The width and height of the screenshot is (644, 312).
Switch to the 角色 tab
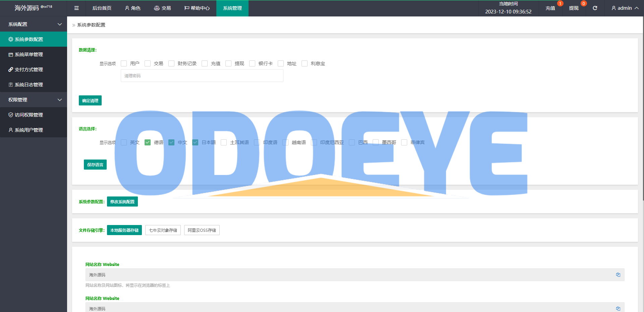coord(133,8)
